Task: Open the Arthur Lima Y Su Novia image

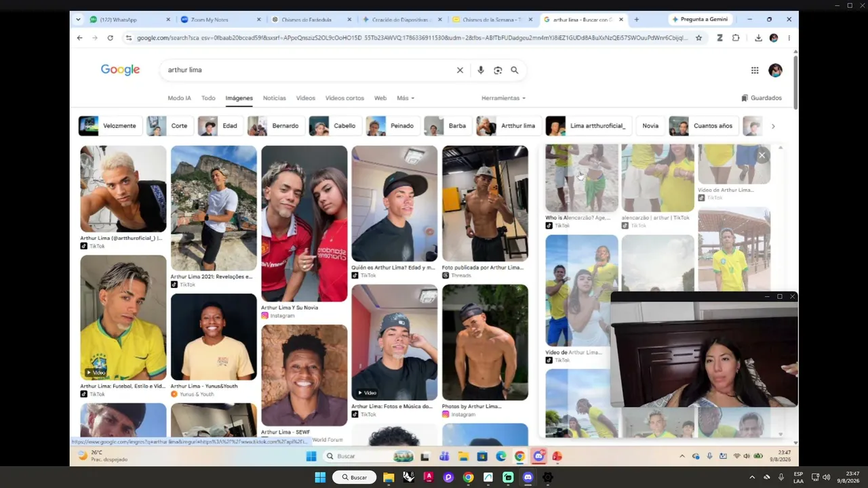Action: [304, 224]
